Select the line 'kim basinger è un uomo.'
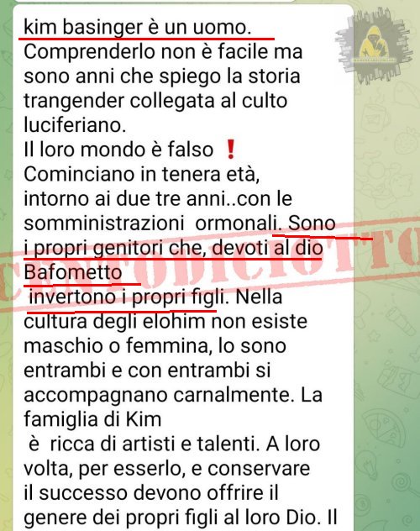420x531 pixels. point(138,27)
